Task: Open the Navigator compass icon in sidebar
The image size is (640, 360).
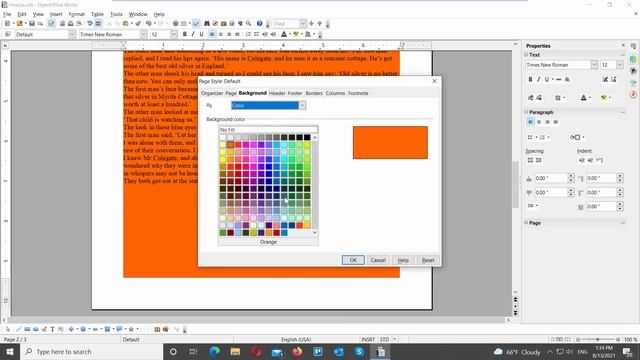Action: pyautogui.click(x=633, y=94)
